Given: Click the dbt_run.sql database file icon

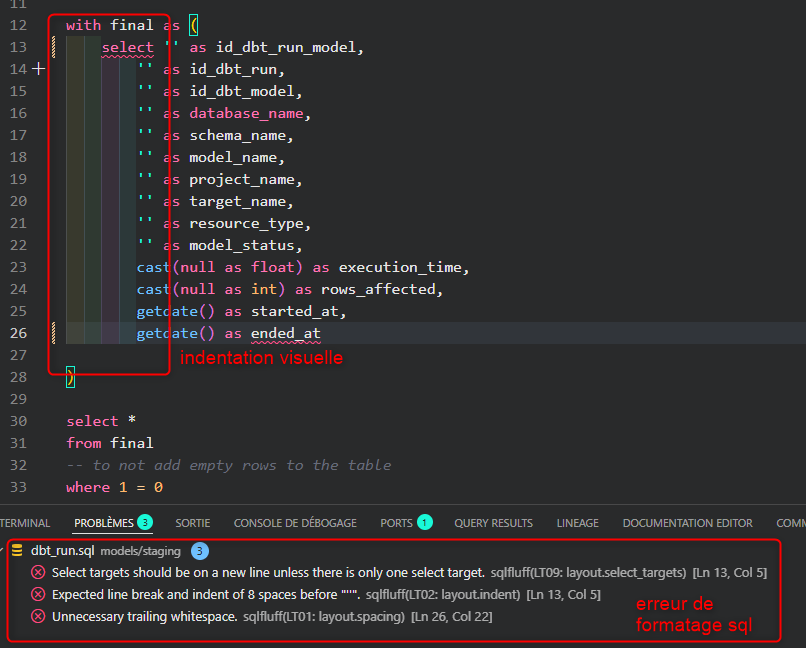Looking at the screenshot, I should (x=17, y=550).
